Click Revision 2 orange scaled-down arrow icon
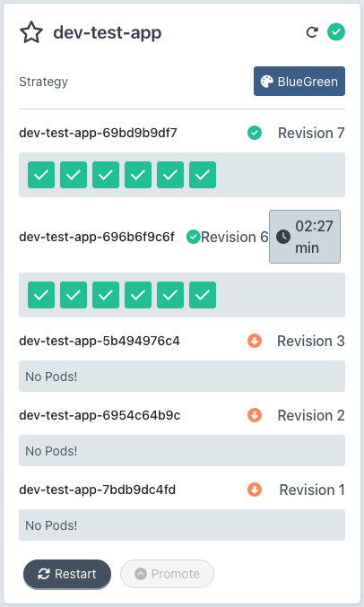This screenshot has width=364, height=607. [255, 415]
